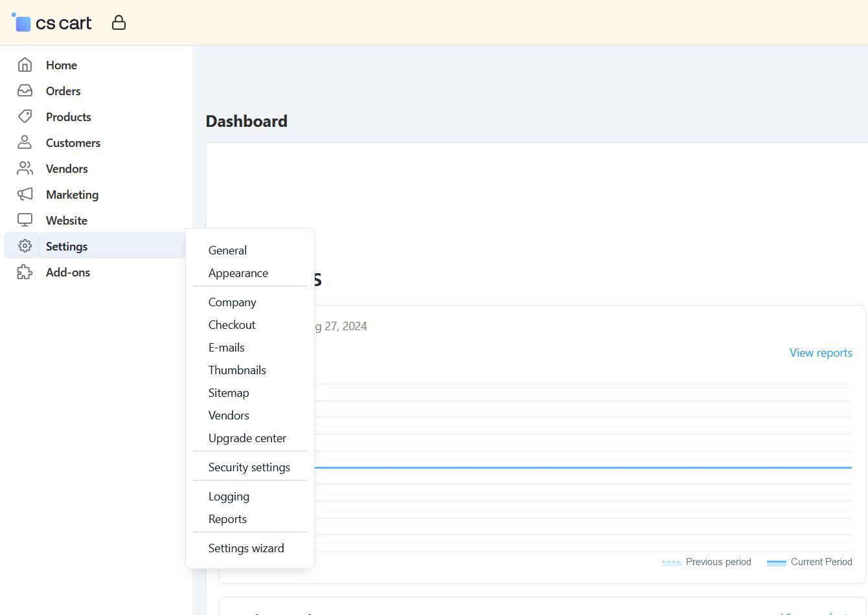This screenshot has height=615, width=868.
Task: Click the padlock icon in header
Action: [x=119, y=23]
